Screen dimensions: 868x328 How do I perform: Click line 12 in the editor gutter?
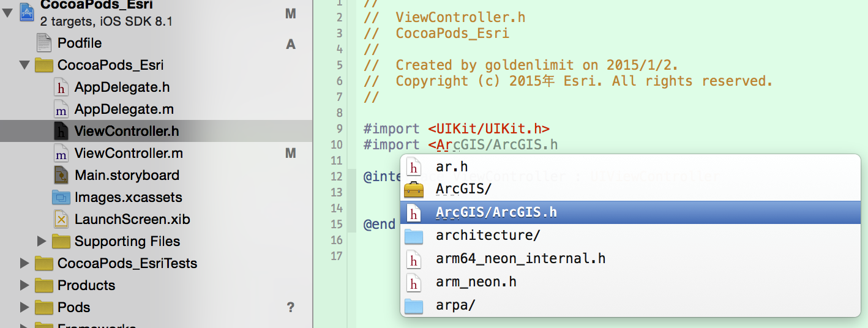tap(336, 177)
